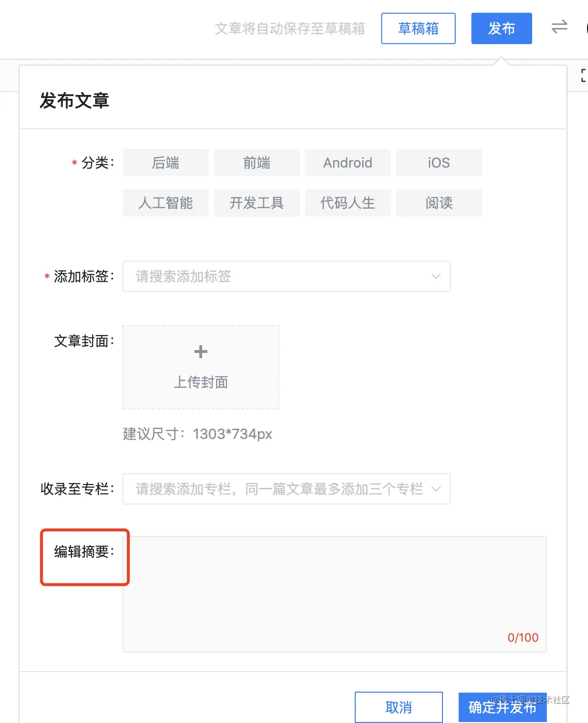
Task: Pick the 开发工具 category
Action: pyautogui.click(x=257, y=203)
